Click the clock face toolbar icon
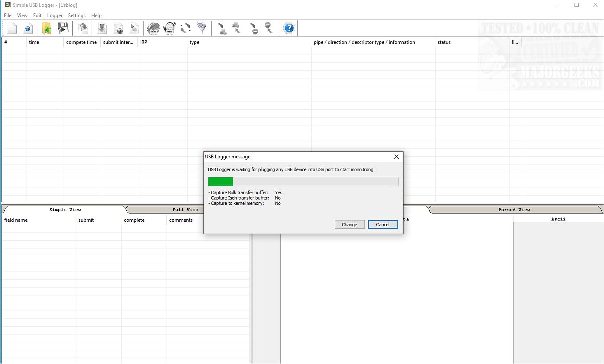The width and height of the screenshot is (604, 364). (x=170, y=28)
